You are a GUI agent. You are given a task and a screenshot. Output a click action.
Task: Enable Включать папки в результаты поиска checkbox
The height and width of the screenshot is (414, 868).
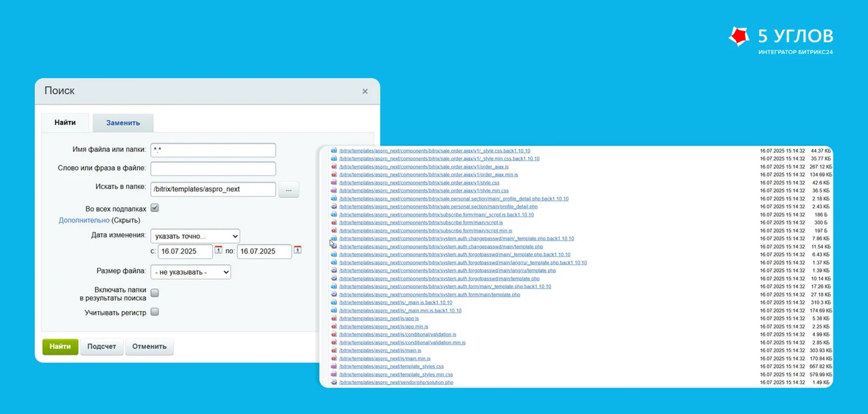[155, 293]
